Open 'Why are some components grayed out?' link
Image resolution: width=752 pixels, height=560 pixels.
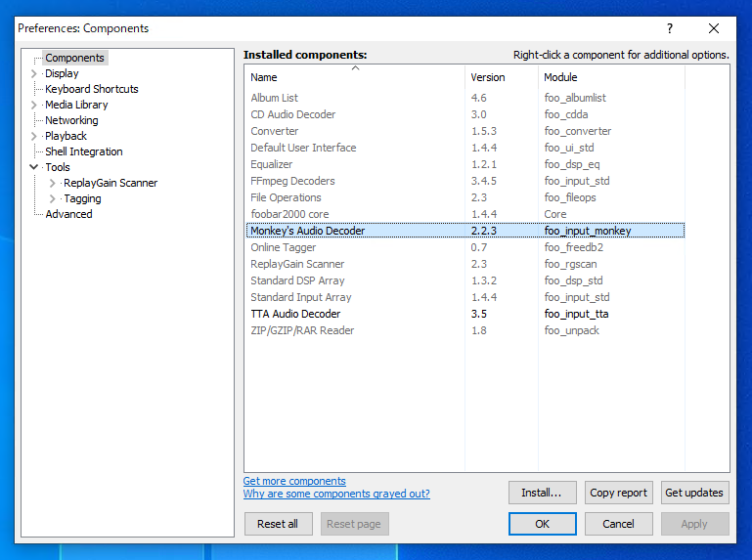[336, 494]
